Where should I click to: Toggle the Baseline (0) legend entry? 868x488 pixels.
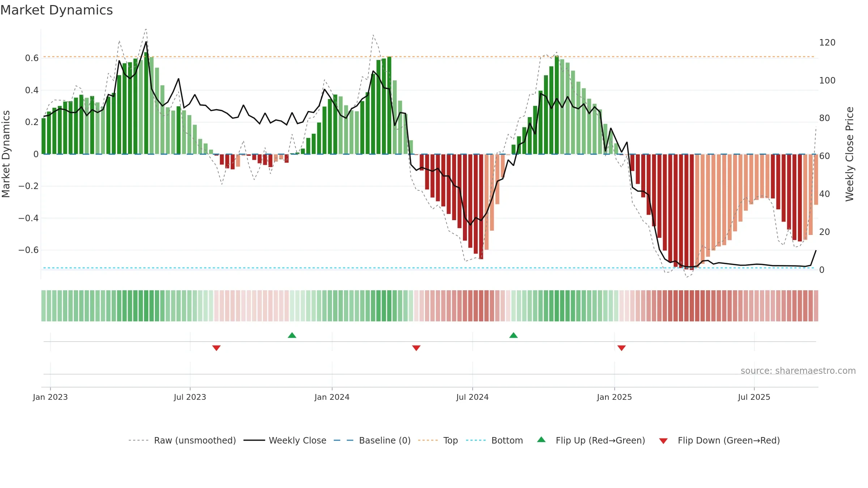point(372,440)
